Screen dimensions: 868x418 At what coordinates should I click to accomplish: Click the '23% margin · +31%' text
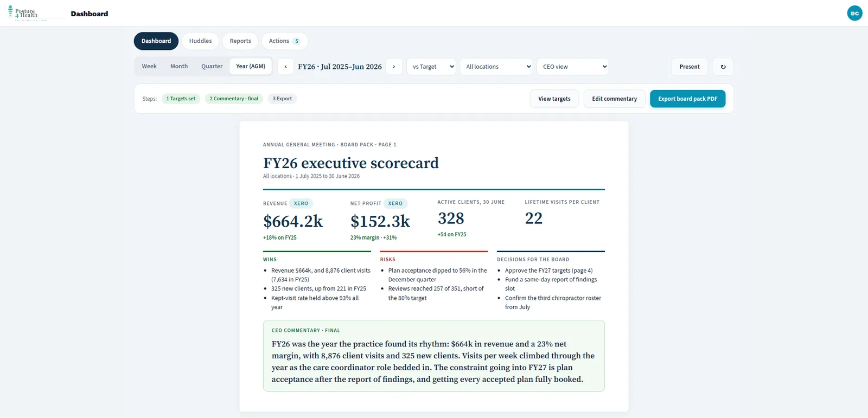pos(373,237)
